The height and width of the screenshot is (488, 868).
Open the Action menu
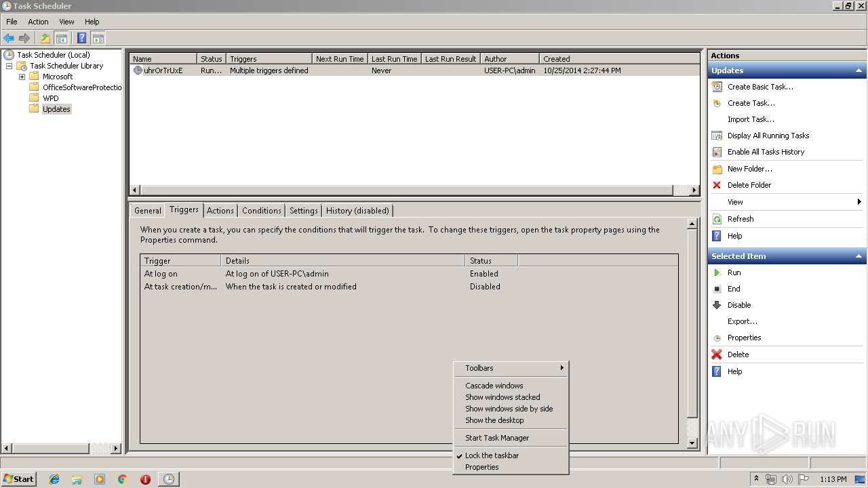38,22
